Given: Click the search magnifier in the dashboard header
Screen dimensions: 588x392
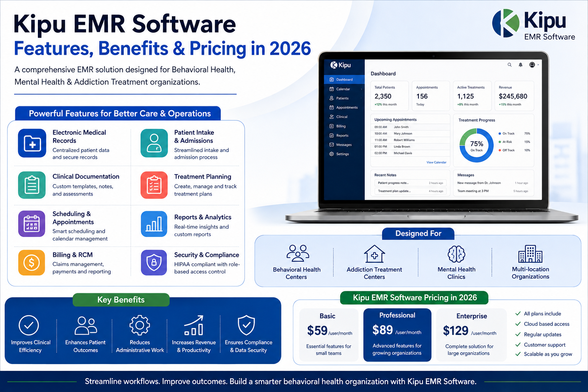Looking at the screenshot, I should [510, 65].
